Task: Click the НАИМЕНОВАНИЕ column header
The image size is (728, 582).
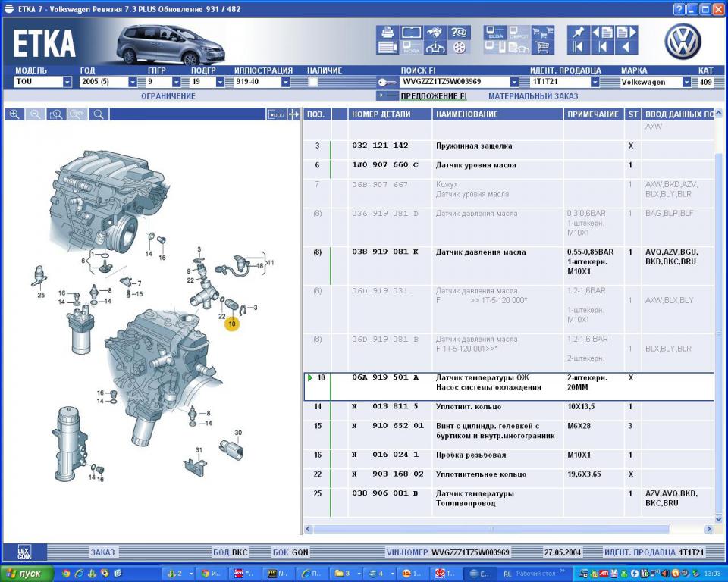Action: click(x=497, y=114)
